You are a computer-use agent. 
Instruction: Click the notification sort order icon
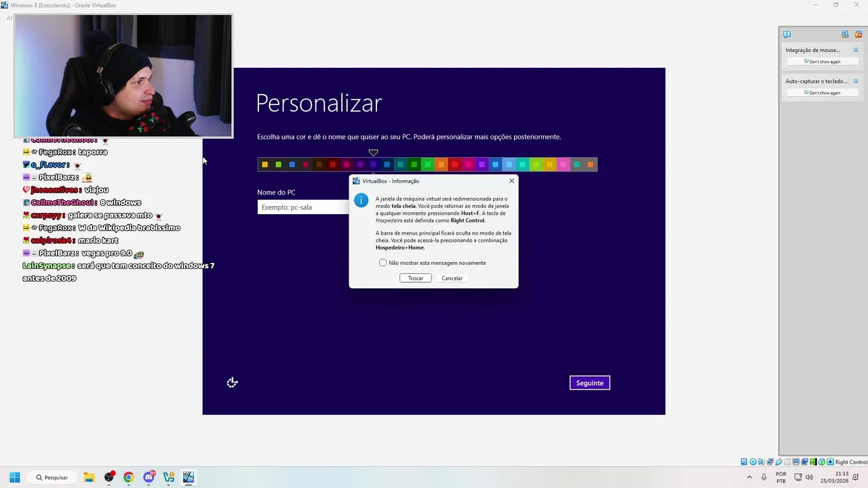pyautogui.click(x=845, y=34)
